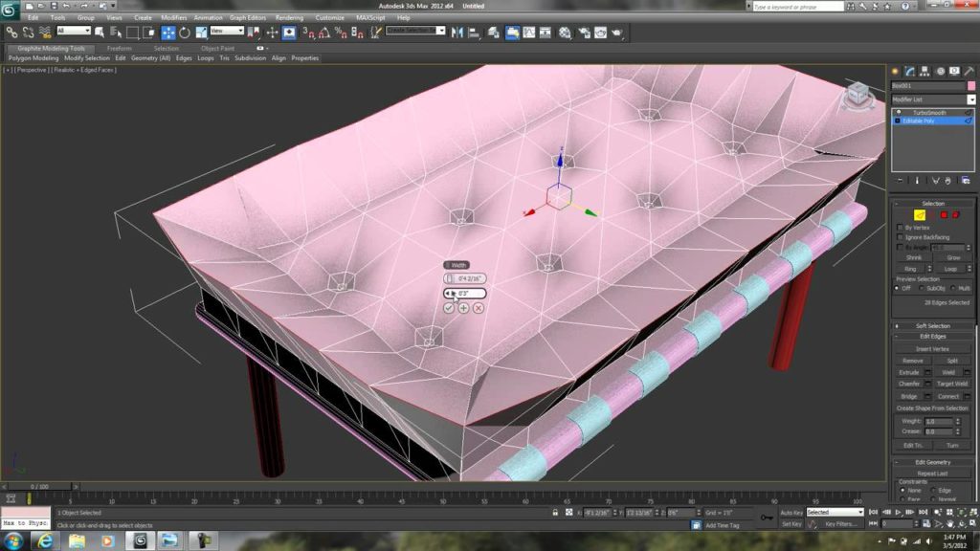This screenshot has width=980, height=551.
Task: Select Polygon sub-object level icon
Action: pyautogui.click(x=944, y=215)
